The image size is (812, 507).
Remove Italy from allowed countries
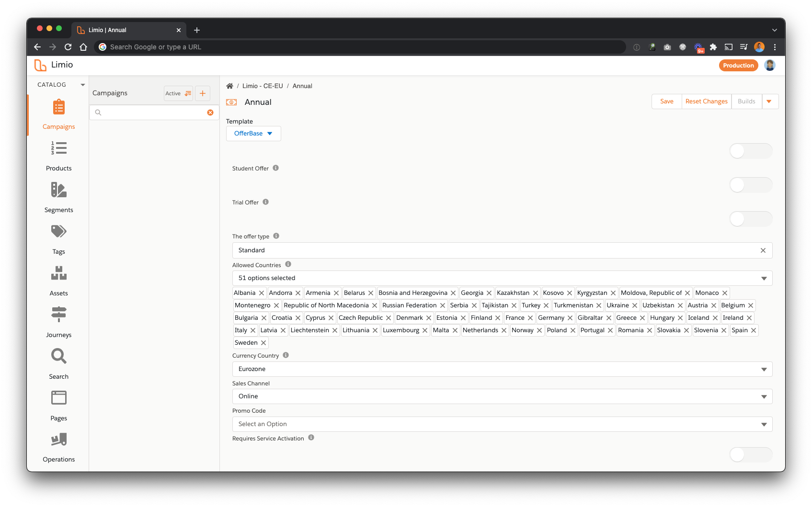coord(253,330)
